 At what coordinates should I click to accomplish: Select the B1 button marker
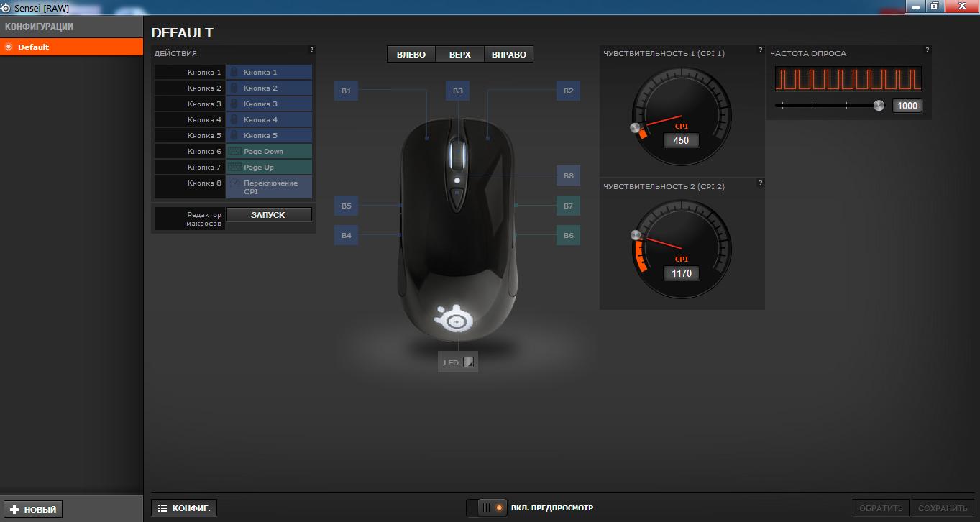[347, 91]
